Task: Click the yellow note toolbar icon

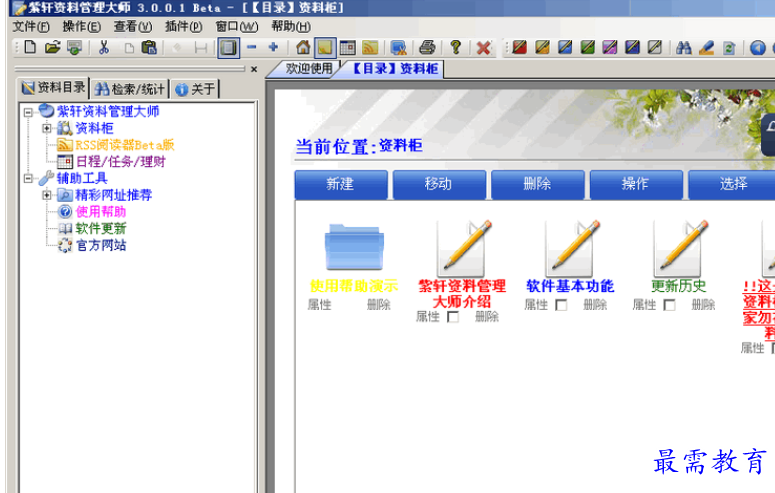Action: pos(325,47)
